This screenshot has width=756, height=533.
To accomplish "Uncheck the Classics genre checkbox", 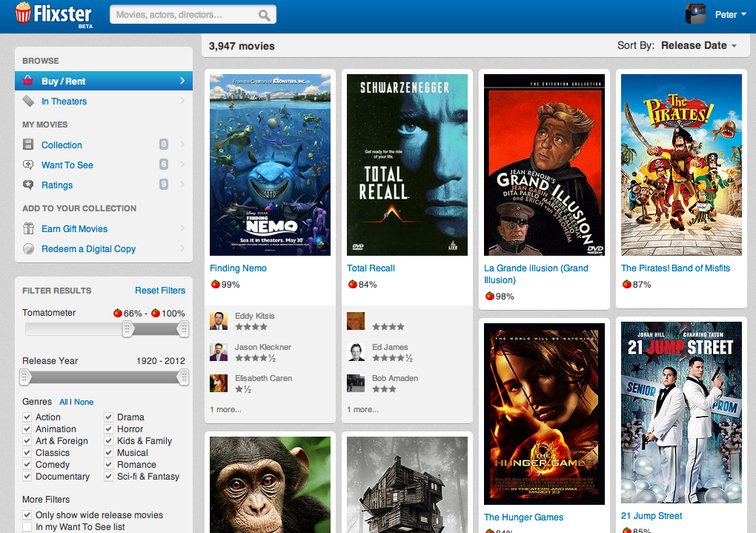I will tap(27, 452).
